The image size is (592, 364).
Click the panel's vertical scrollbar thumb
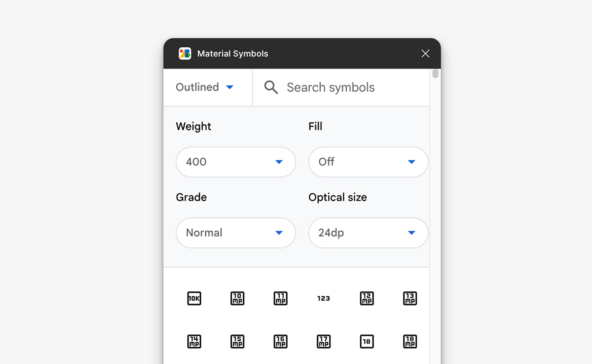point(435,73)
